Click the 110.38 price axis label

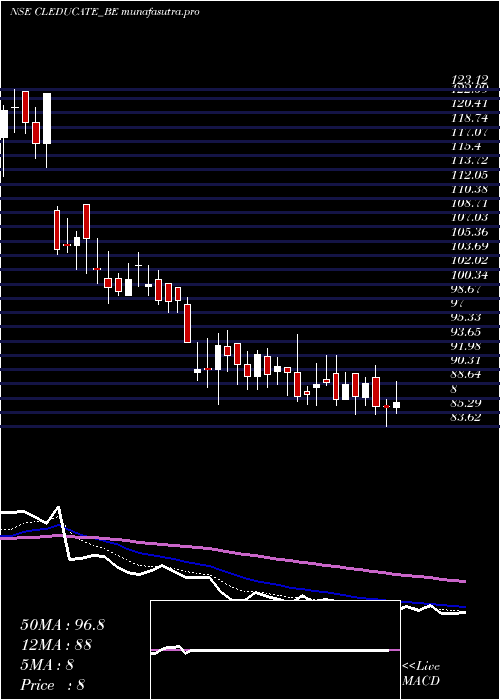[x=469, y=189]
